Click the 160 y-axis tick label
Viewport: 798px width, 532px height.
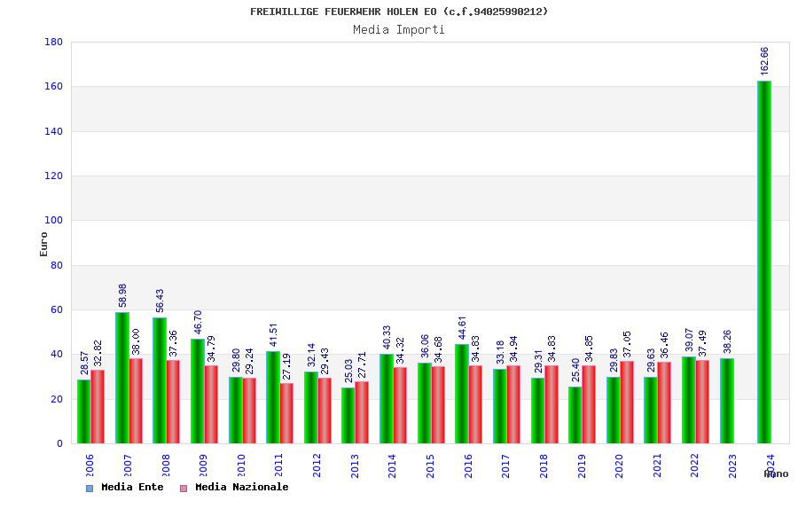(x=54, y=87)
